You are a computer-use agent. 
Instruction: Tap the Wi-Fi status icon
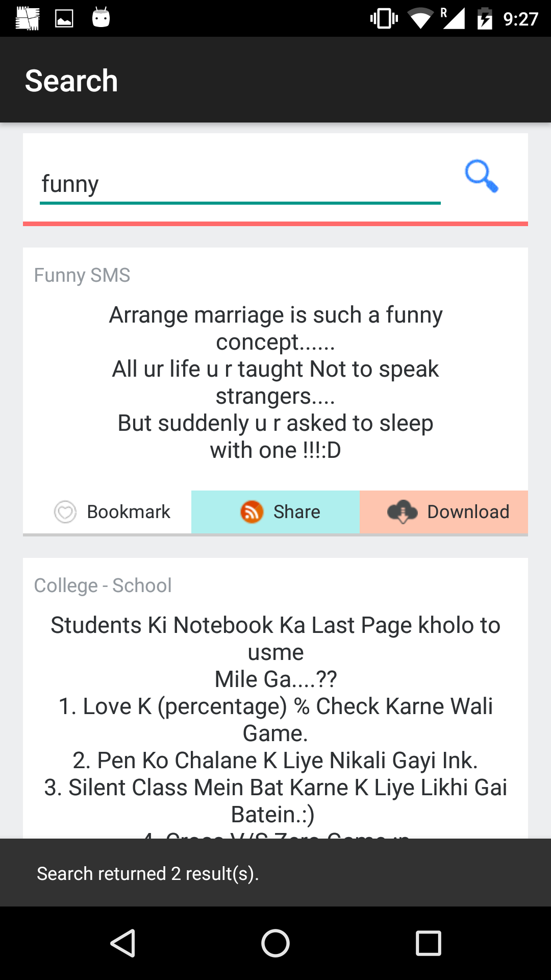(420, 19)
